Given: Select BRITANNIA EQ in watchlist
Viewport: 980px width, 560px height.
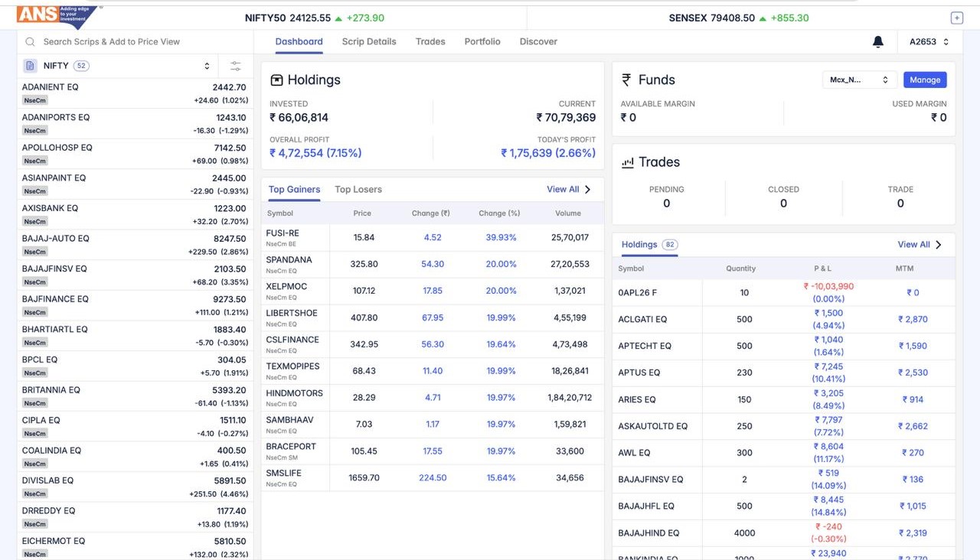Looking at the screenshot, I should (x=135, y=396).
